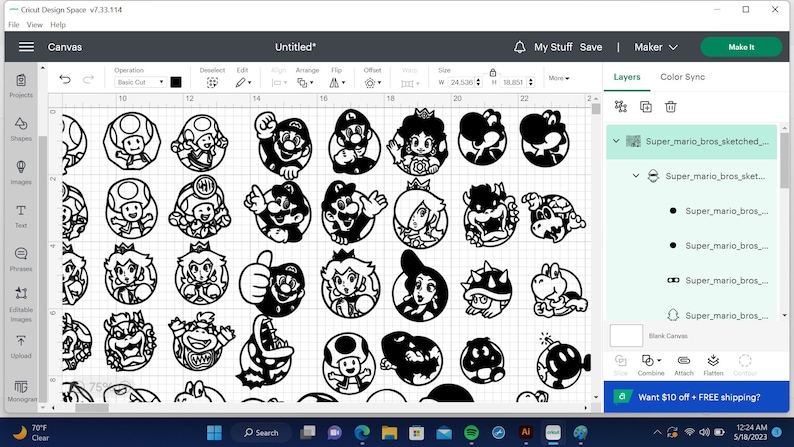Adjust the height stepper arrows
794x447 pixels.
(x=531, y=82)
